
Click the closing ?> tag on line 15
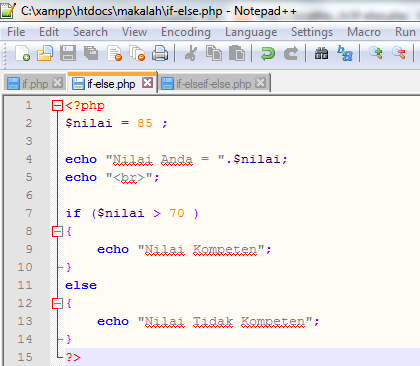point(73,357)
